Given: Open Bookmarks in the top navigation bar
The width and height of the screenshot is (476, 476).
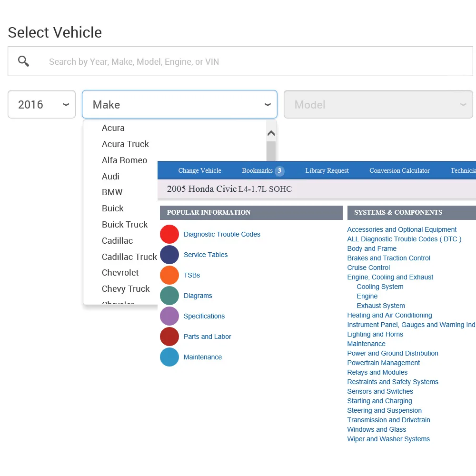Looking at the screenshot, I should coord(258,170).
